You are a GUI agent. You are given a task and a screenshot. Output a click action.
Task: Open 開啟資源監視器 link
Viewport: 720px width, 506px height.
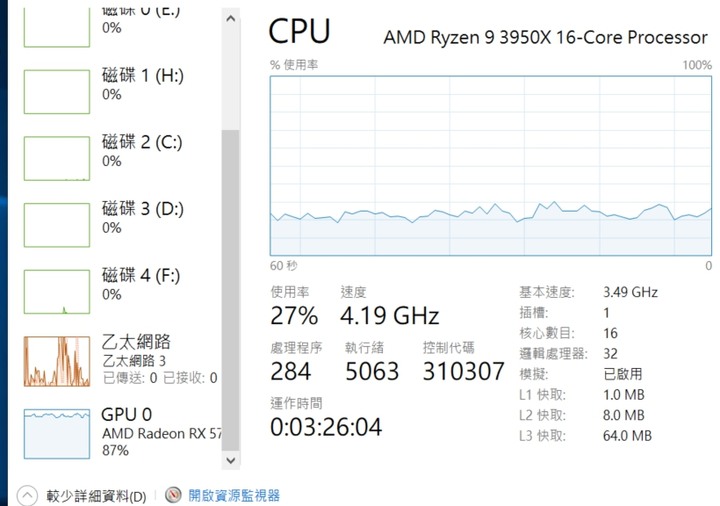point(234,495)
